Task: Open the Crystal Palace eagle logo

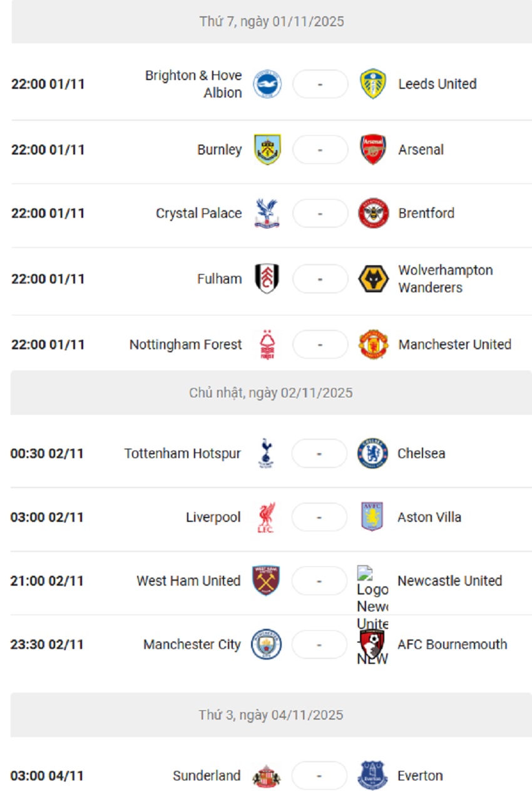Action: tap(267, 213)
